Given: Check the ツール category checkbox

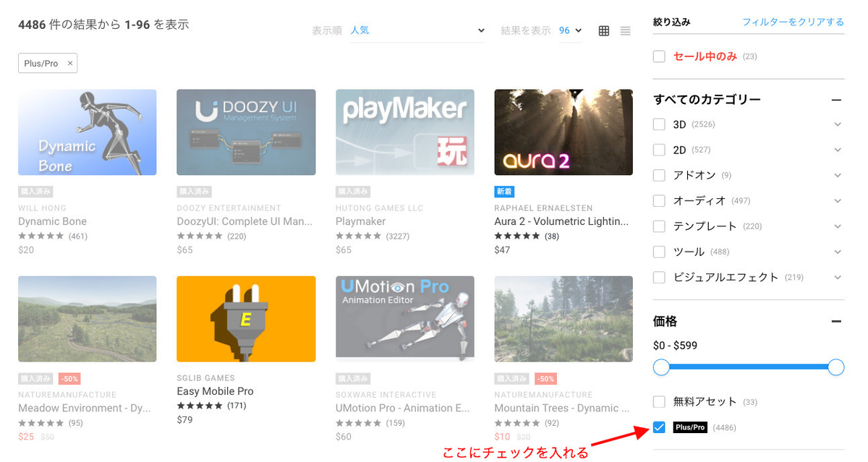Looking at the screenshot, I should (x=659, y=252).
